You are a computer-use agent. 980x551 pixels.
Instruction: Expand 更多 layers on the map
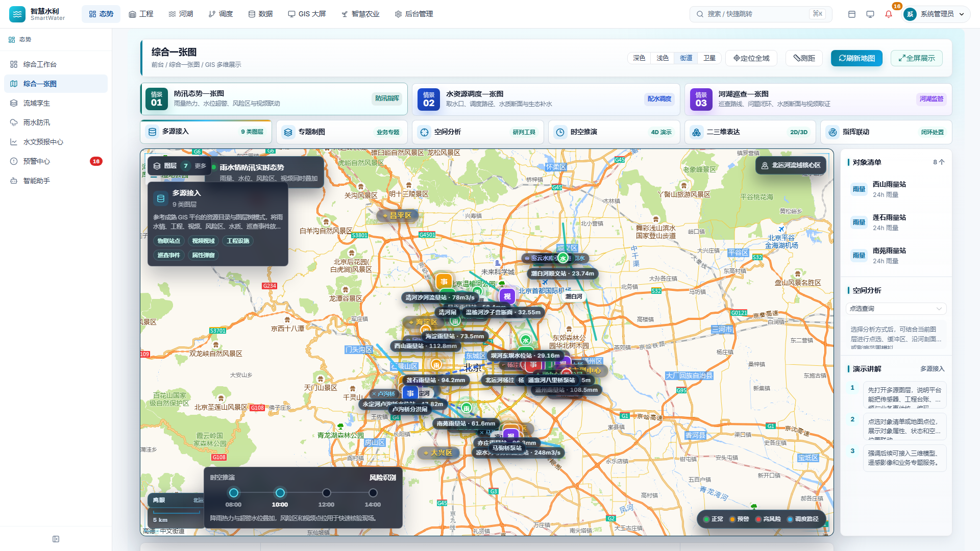coord(200,166)
